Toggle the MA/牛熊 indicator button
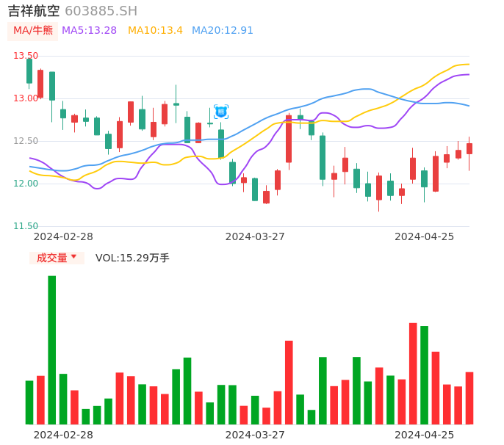This screenshot has height=445, width=504. click(x=32, y=31)
